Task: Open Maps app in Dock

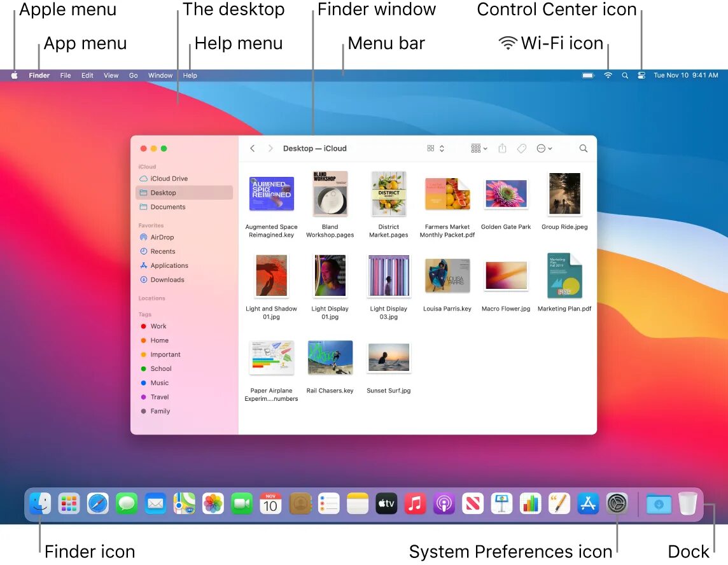Action: click(184, 503)
